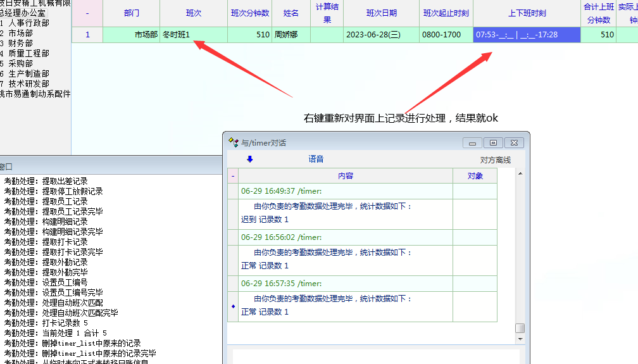Click the 对方离线 status label
Viewport: 638px width, 364px height.
pyautogui.click(x=495, y=160)
